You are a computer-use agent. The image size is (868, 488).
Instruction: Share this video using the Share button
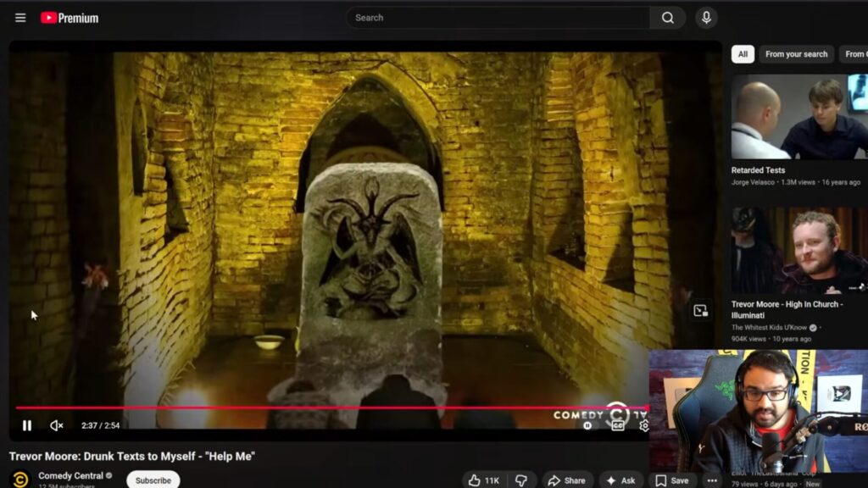tap(566, 480)
